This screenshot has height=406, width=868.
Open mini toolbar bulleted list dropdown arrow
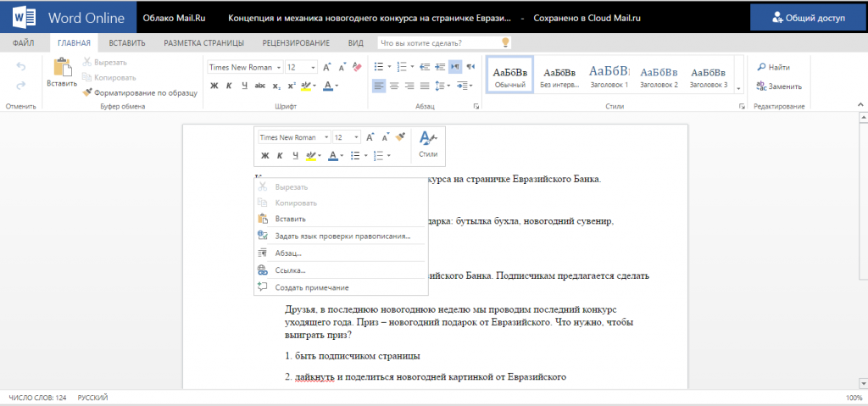[366, 156]
